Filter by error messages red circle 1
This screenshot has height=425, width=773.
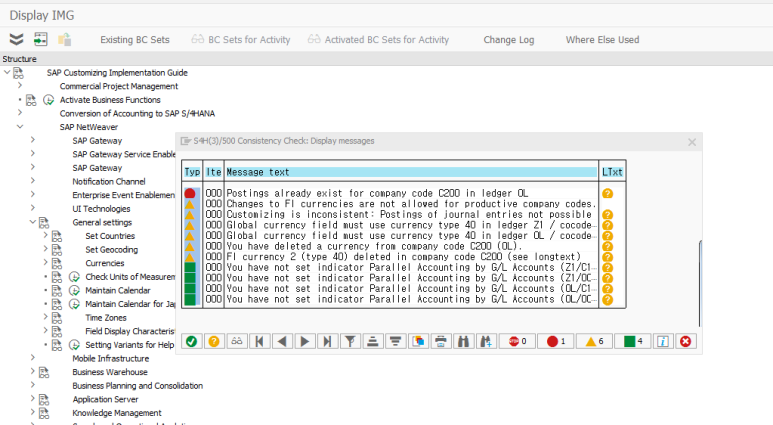pos(556,341)
